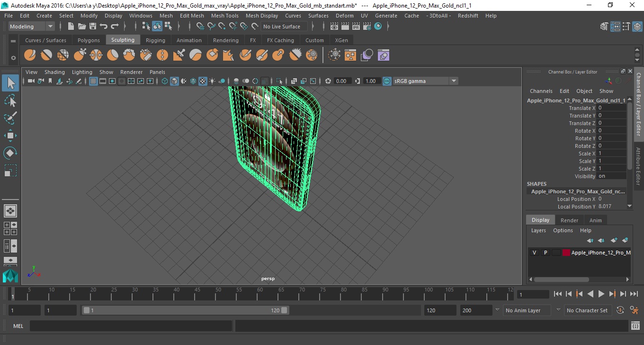Open the render settings clapboard icon

[x=367, y=27]
